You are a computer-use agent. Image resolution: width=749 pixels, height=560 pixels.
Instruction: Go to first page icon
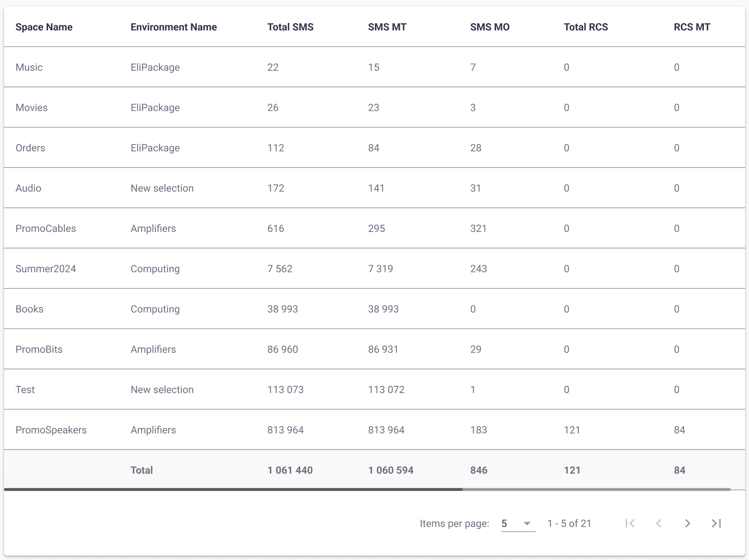click(630, 523)
